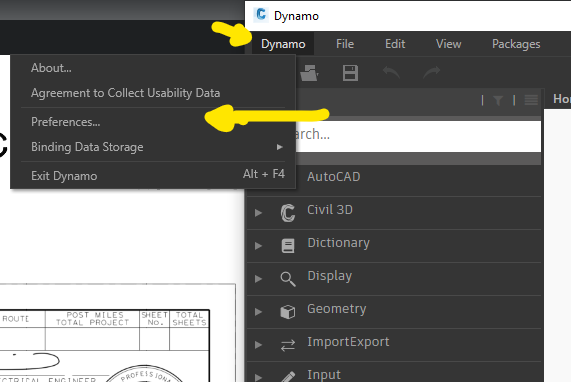This screenshot has height=382, width=571.
Task: Expand the Geometry category arrow
Action: tap(258, 311)
